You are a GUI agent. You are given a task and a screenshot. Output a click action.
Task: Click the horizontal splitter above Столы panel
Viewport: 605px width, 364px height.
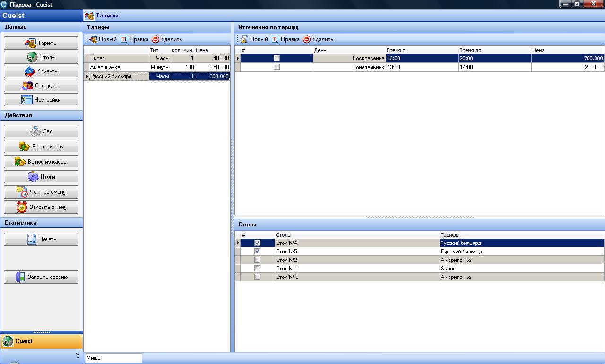tap(419, 217)
